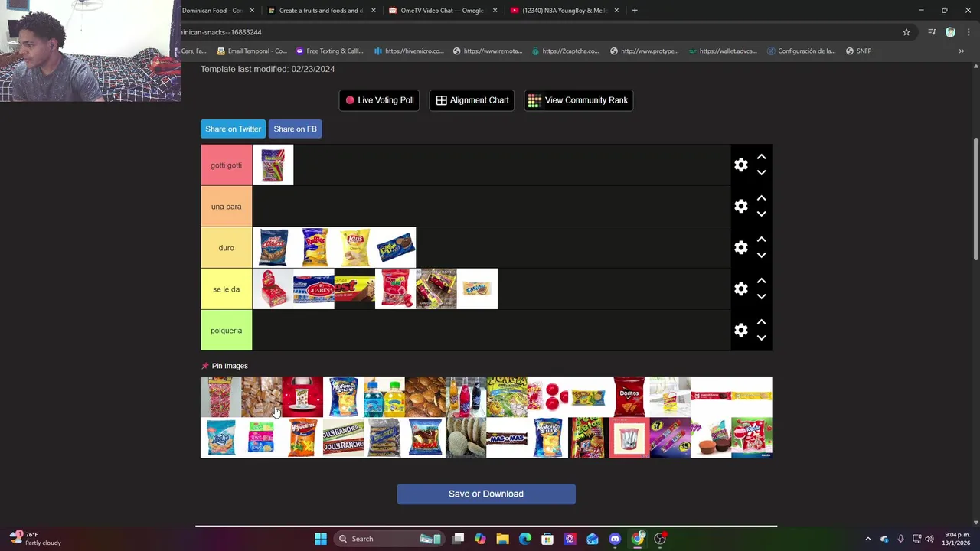Viewport: 980px width, 551px height.
Task: Move polqueria tier down with arrow
Action: click(761, 338)
